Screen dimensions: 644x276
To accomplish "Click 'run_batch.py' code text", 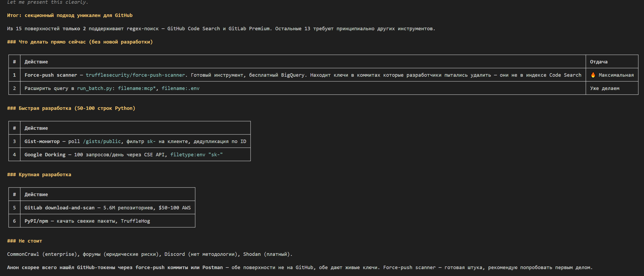I will click(x=95, y=88).
